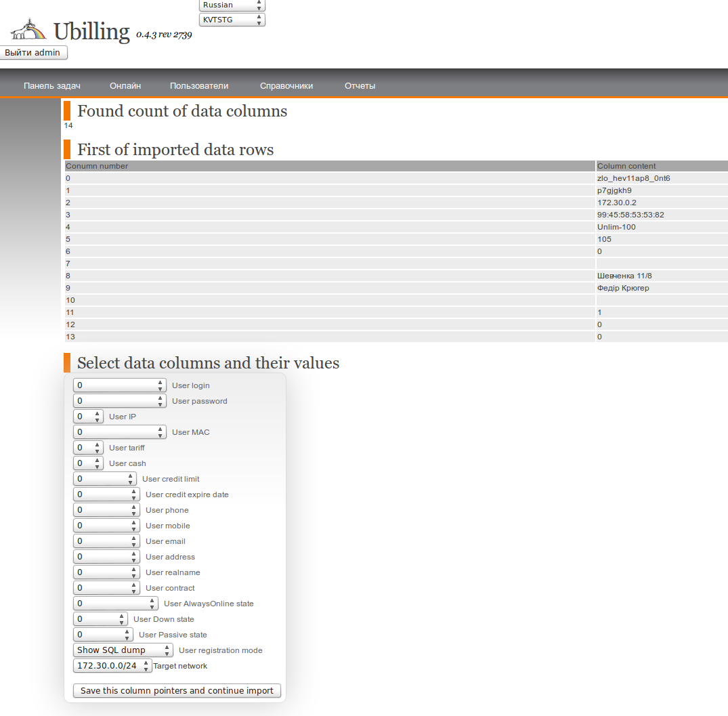Open the Панель задач menu
Image resolution: width=728 pixels, height=716 pixels.
click(x=52, y=86)
